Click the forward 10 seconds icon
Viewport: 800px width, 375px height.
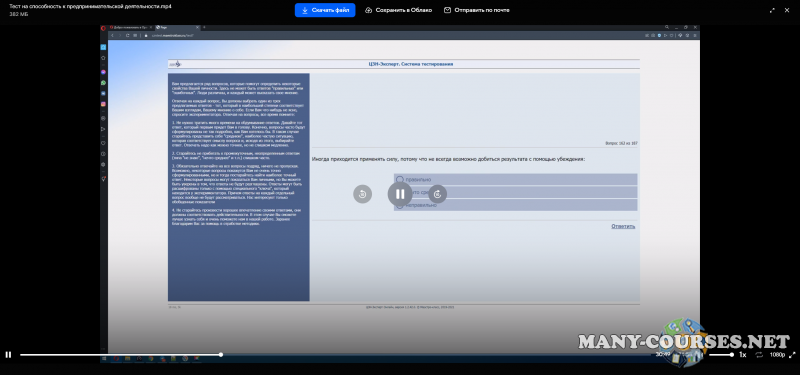point(437,194)
